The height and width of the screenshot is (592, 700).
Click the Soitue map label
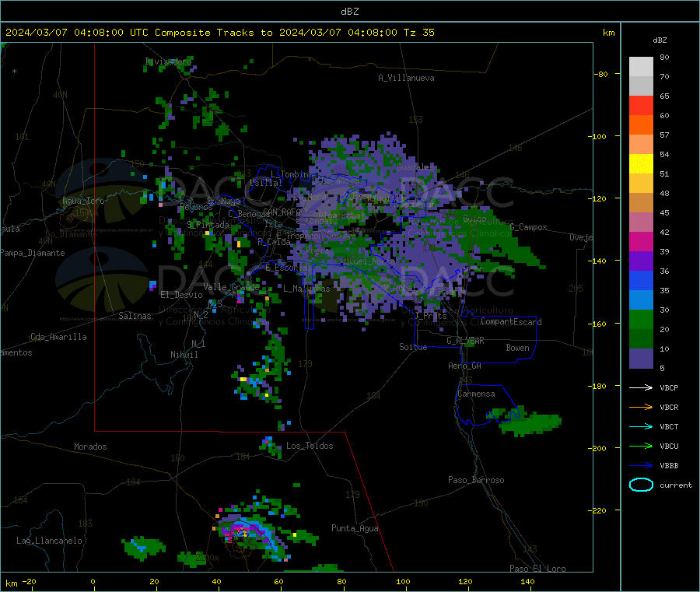coord(413,347)
